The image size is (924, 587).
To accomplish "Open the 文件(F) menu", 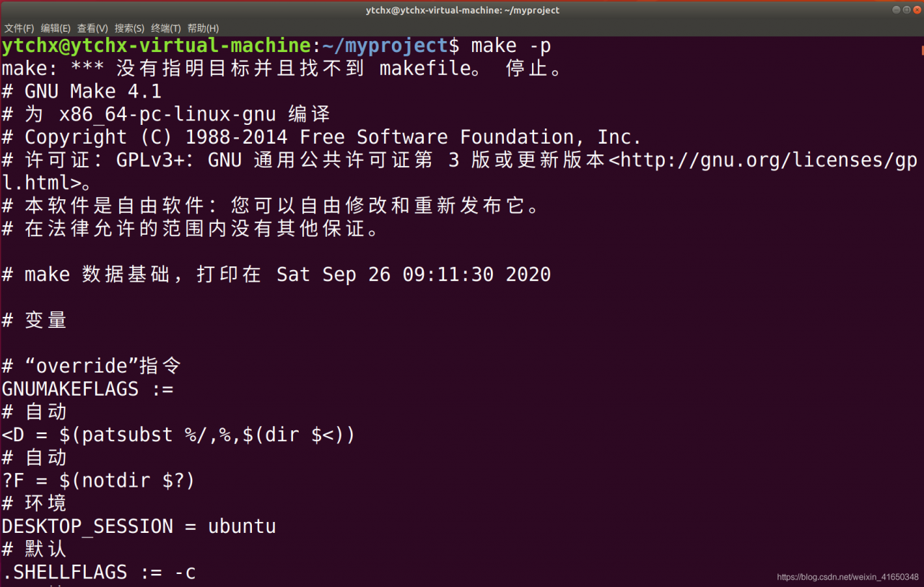I will 19,28.
